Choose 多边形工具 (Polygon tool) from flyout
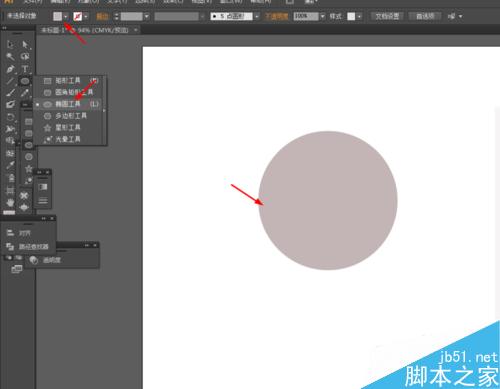This screenshot has width=500, height=389. [68, 116]
